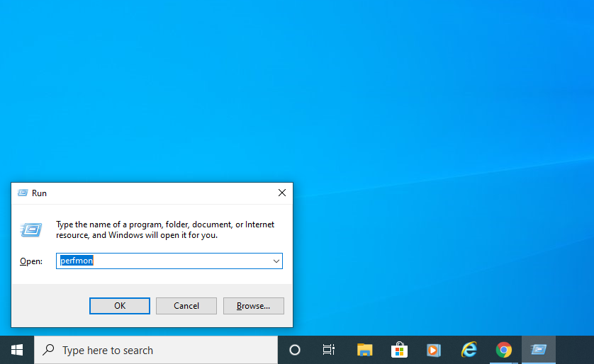Click the Run icon in title bar
594x364 pixels.
pos(23,193)
